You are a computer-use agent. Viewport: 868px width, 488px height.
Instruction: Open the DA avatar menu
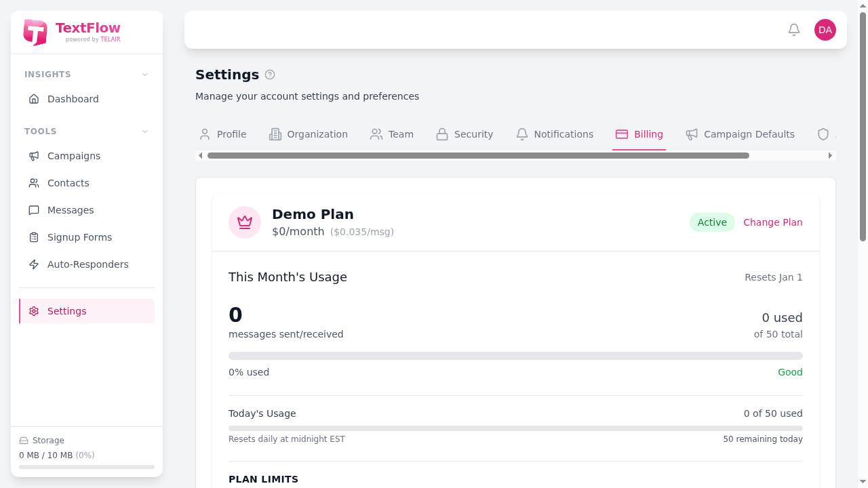[x=825, y=30]
